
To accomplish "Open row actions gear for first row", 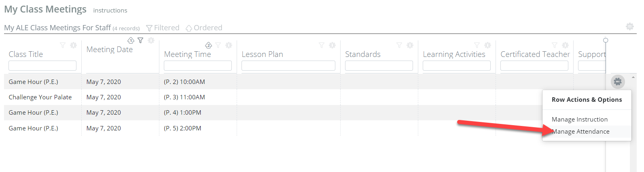I will (x=617, y=82).
